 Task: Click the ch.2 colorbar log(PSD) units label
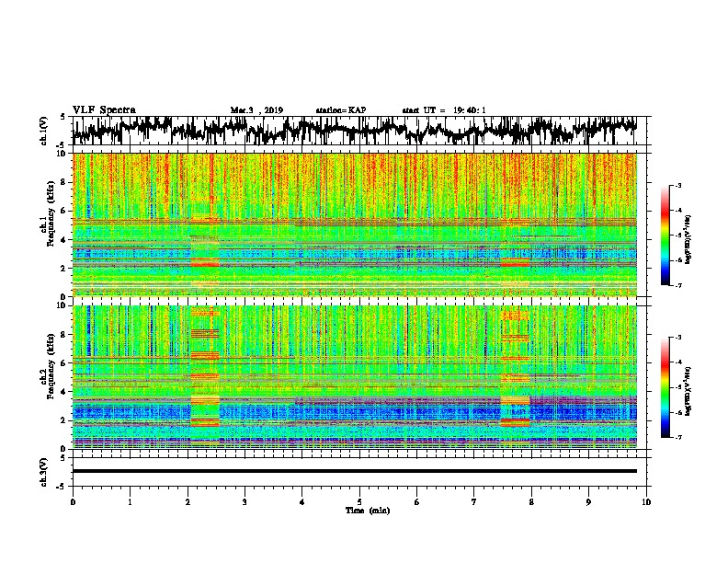688,391
